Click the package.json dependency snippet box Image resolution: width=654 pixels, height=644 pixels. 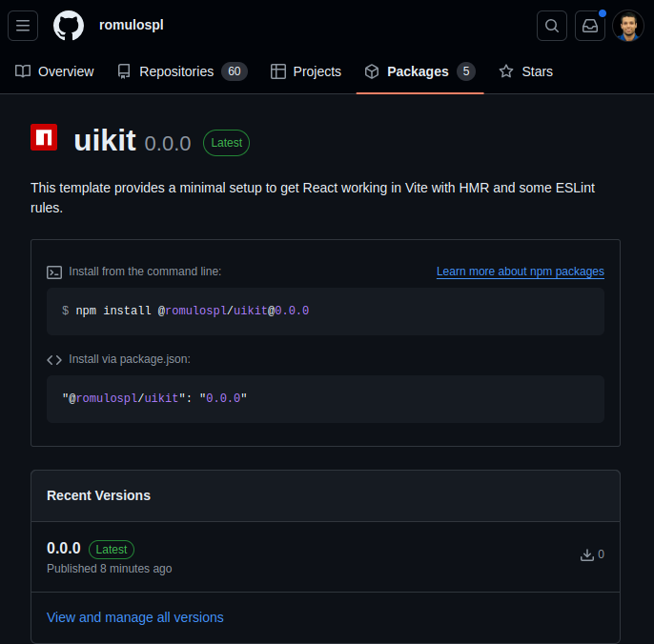tap(325, 398)
